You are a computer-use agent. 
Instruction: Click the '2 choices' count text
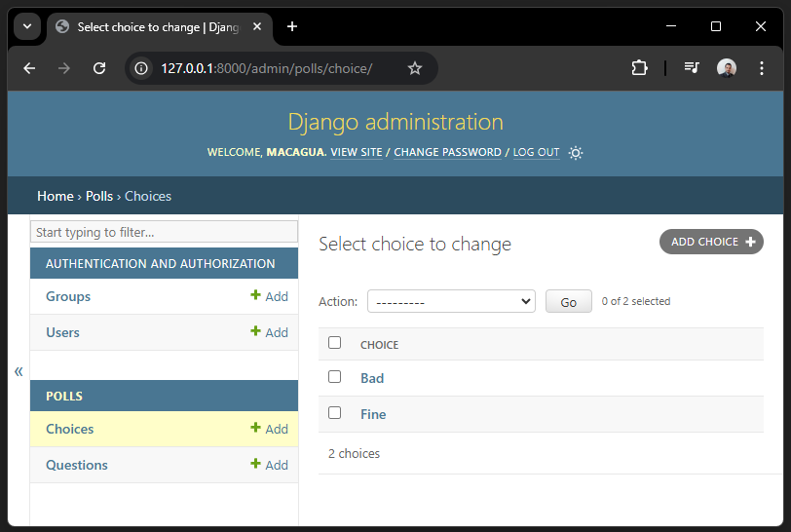point(355,453)
